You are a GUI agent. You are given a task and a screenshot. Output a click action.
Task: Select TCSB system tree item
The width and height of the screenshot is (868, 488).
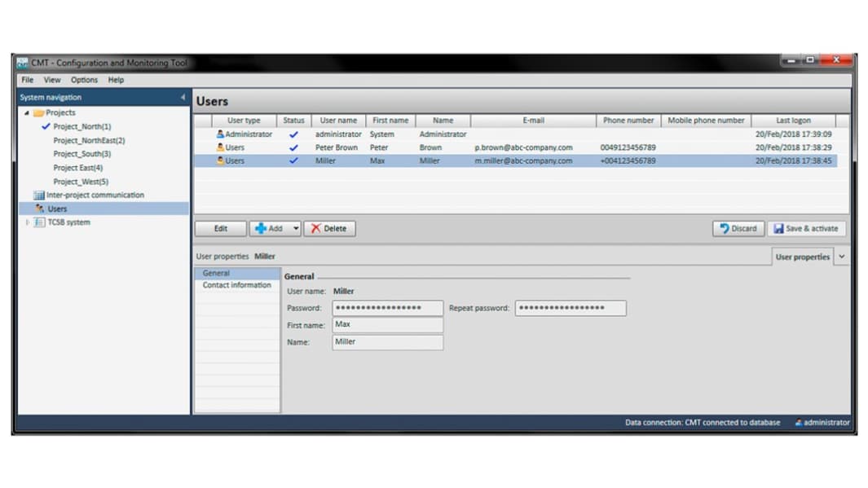click(x=68, y=222)
